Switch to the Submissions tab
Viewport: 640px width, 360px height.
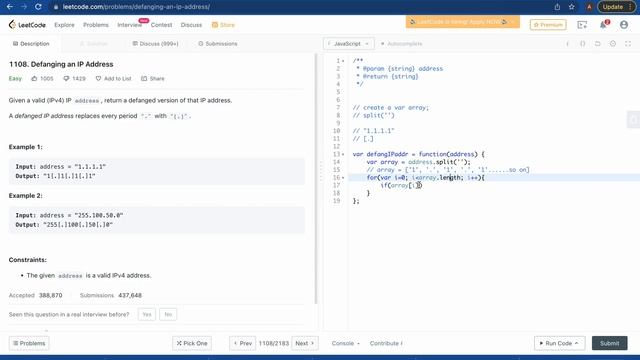coord(218,44)
